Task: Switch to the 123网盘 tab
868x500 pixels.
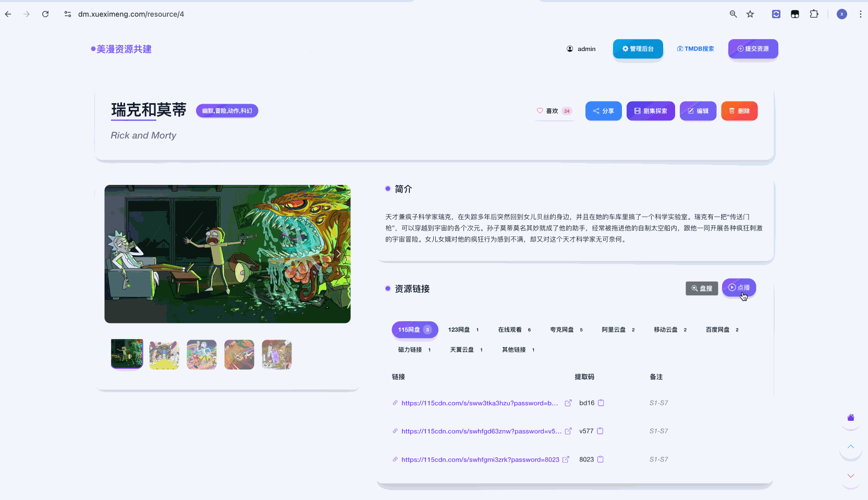Action: pos(463,330)
